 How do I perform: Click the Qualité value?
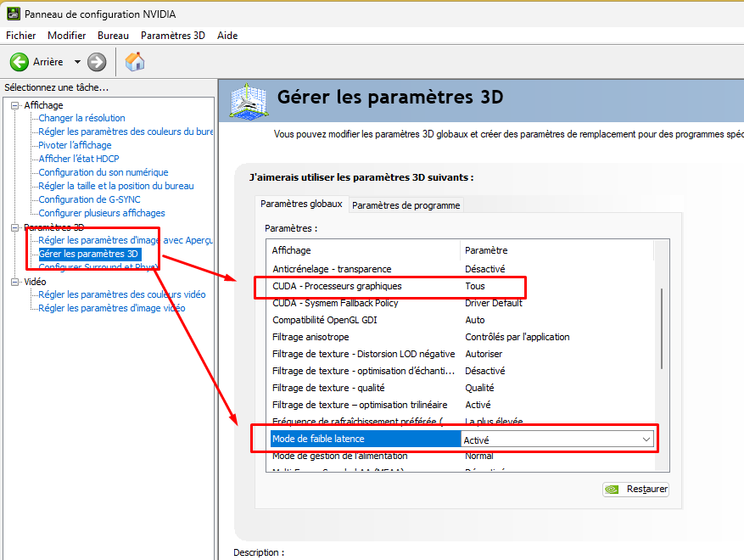tap(479, 389)
